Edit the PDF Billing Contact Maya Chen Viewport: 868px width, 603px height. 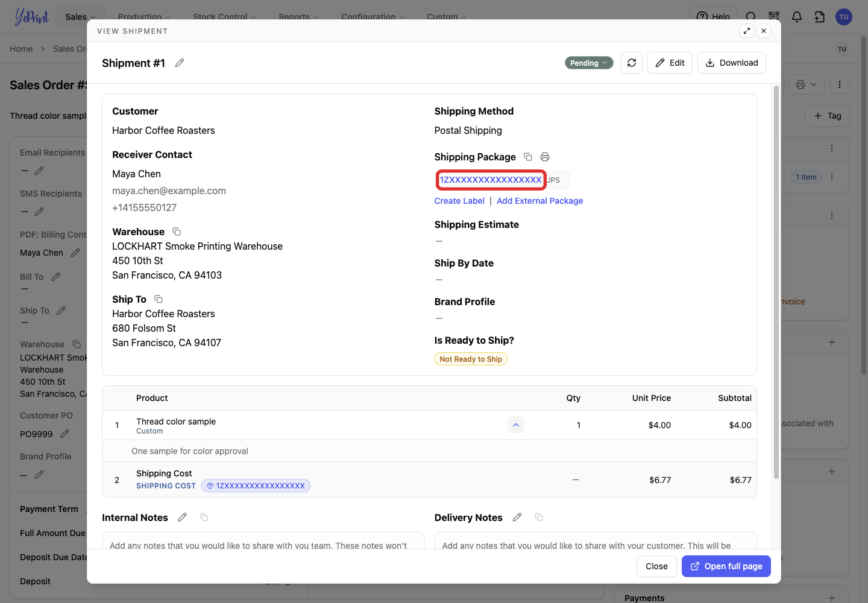(x=75, y=253)
